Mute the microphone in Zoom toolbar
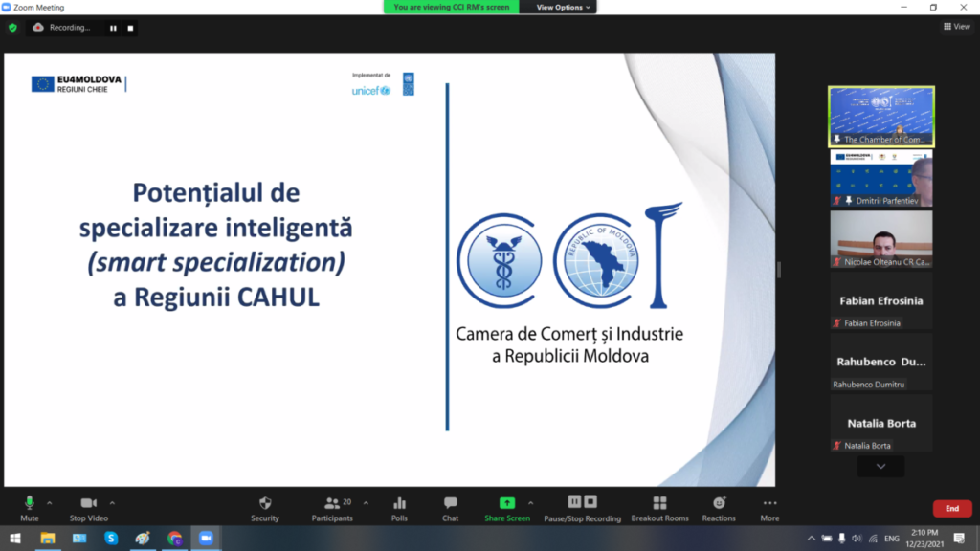This screenshot has width=980, height=551. [30, 509]
